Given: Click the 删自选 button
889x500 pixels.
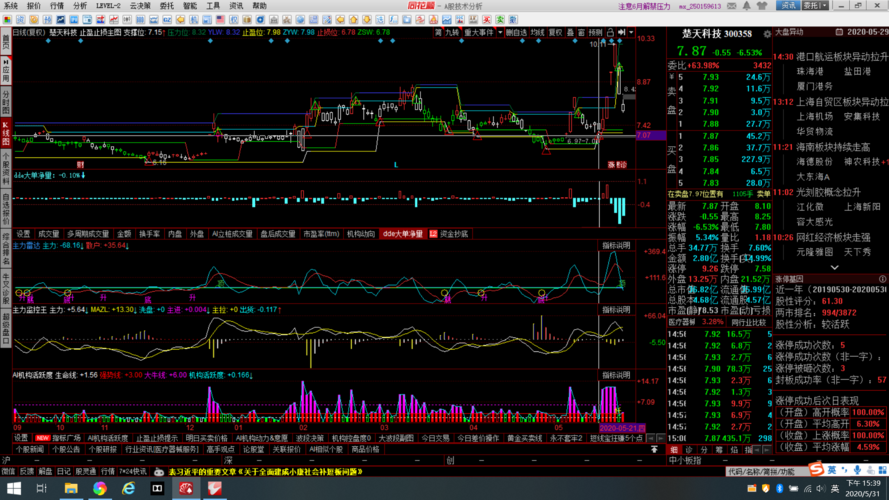Looking at the screenshot, I should 516,32.
